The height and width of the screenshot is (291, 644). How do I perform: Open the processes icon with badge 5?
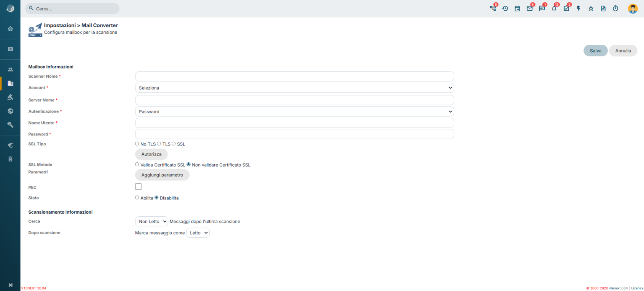point(493,8)
